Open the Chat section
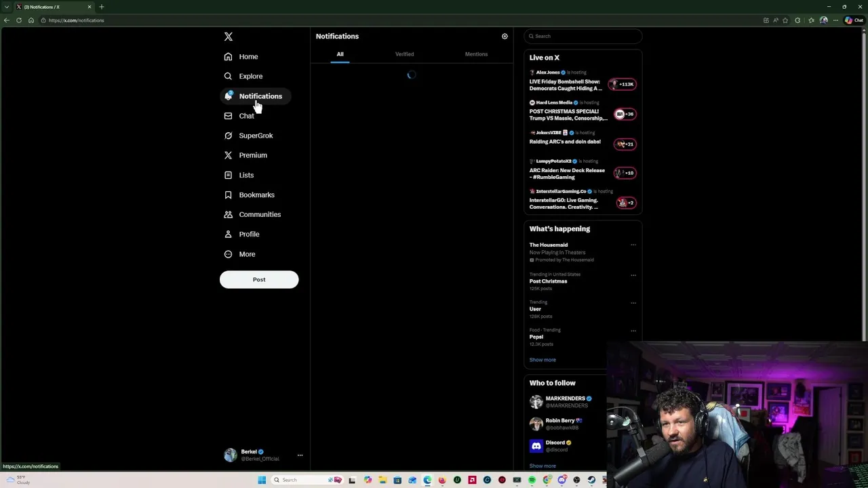 (x=239, y=116)
